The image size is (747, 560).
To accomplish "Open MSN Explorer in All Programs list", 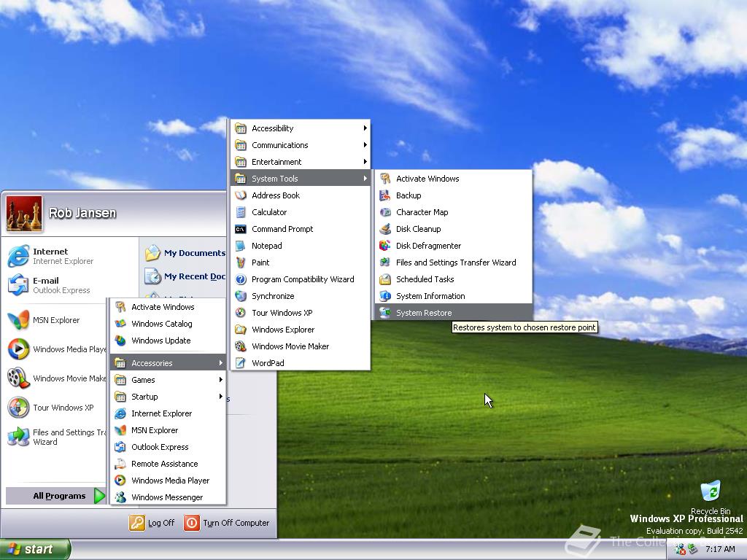I will (168, 430).
